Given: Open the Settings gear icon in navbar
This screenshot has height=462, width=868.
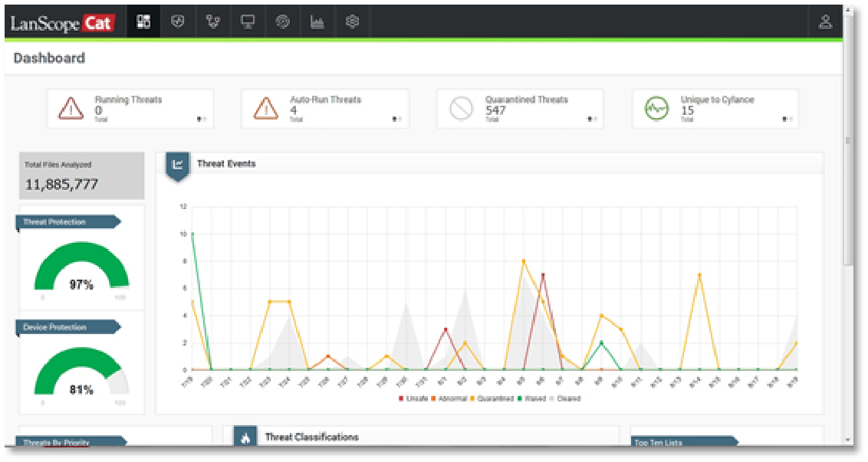Looking at the screenshot, I should click(x=352, y=22).
